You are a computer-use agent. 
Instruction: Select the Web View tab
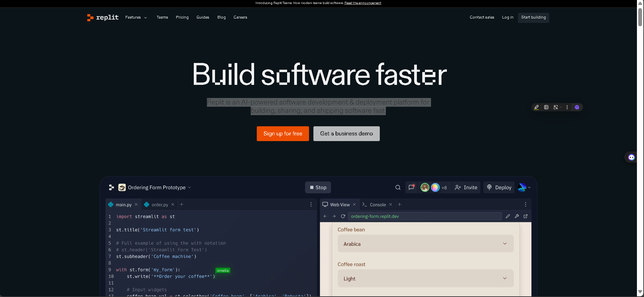(340, 204)
